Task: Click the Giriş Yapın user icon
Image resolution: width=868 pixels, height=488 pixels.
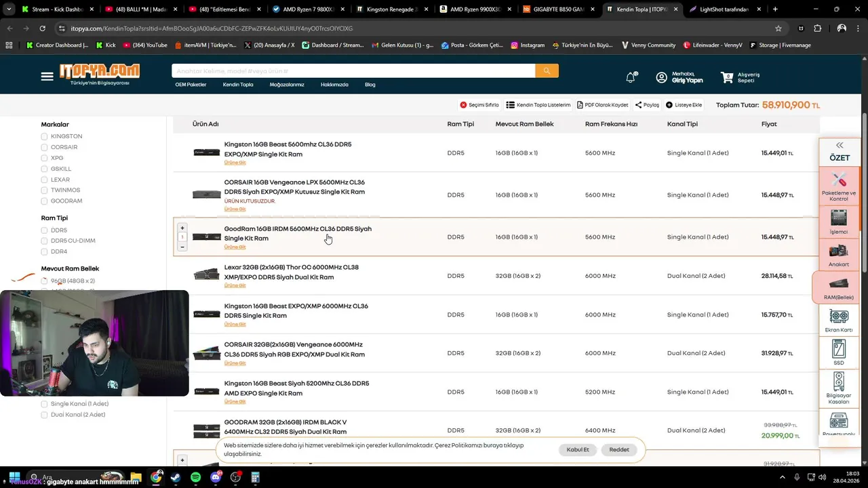Action: pyautogui.click(x=661, y=77)
